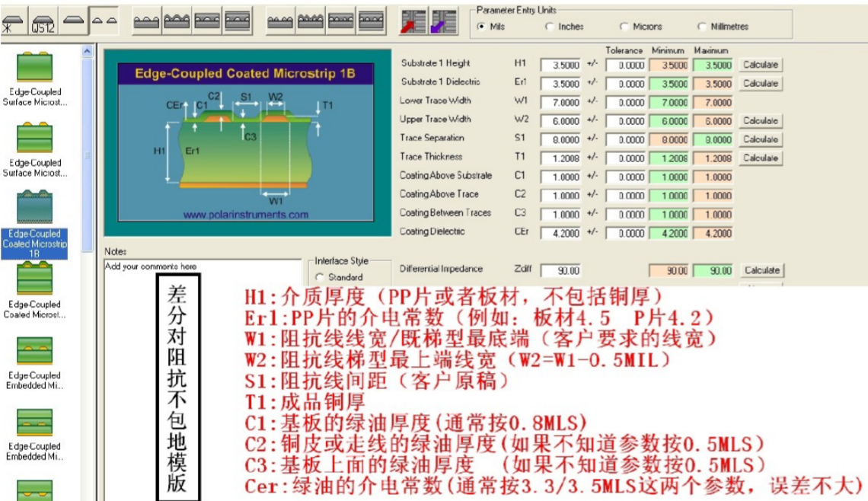Screen dimensions: 868x501
Task: Click the Trace Thickness T1 value field
Action: click(x=560, y=158)
